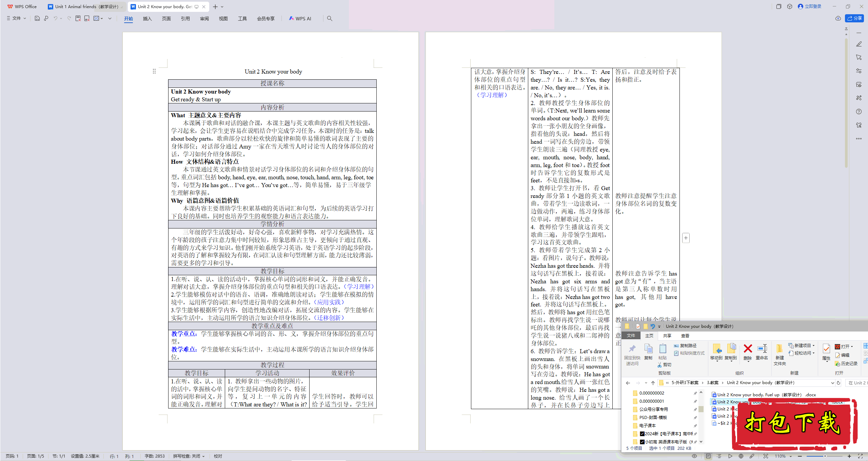
Task: Click the Print icon in quick toolbar
Action: pos(46,19)
